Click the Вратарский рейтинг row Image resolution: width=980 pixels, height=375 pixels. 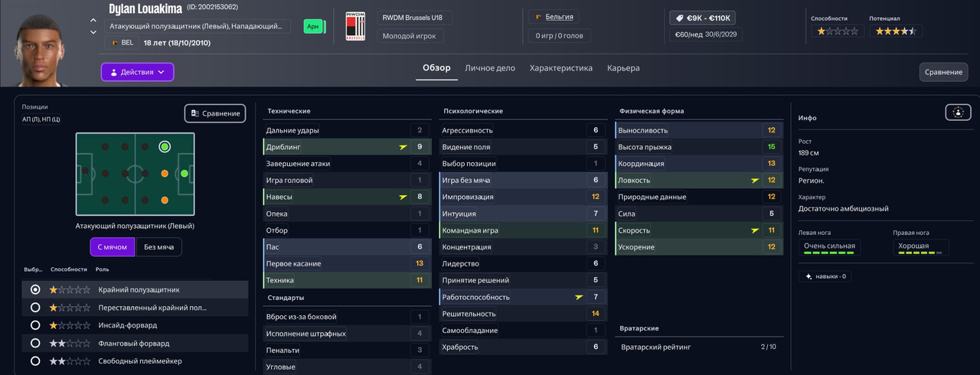699,347
